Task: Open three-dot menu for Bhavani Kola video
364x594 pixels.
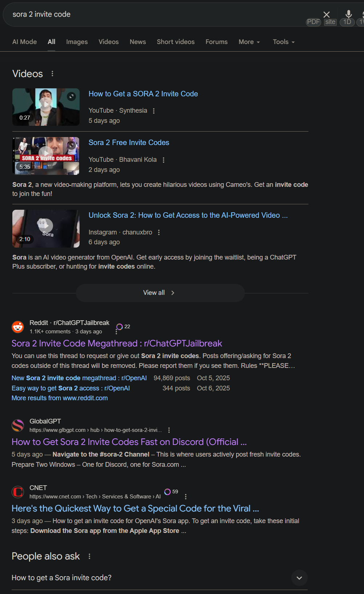Action: pyautogui.click(x=163, y=160)
